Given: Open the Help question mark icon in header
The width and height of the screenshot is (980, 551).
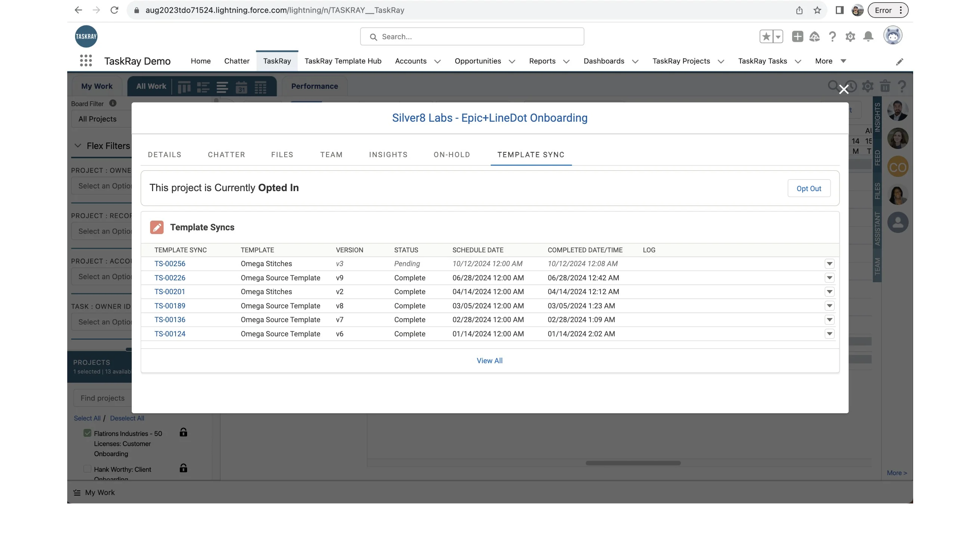Looking at the screenshot, I should pyautogui.click(x=832, y=37).
